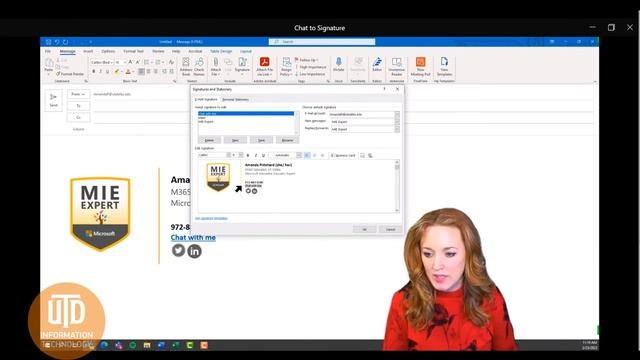Click the 'Chat with me' link in the email body
The image size is (640, 360).
point(193,238)
